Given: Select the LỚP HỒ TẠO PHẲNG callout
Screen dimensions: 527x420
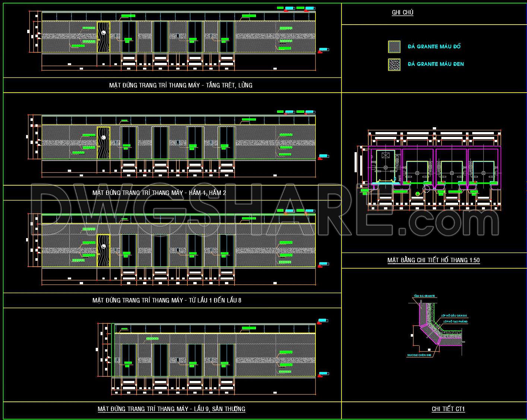Looking at the screenshot, I should [x=455, y=321].
